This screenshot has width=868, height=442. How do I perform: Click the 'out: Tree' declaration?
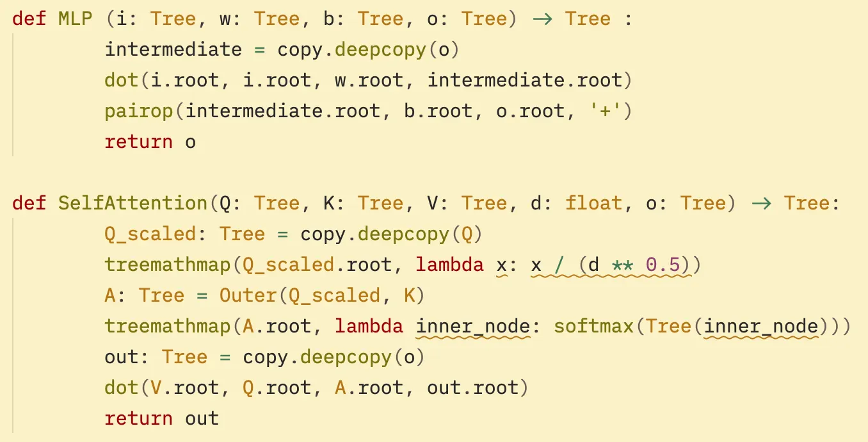156,357
